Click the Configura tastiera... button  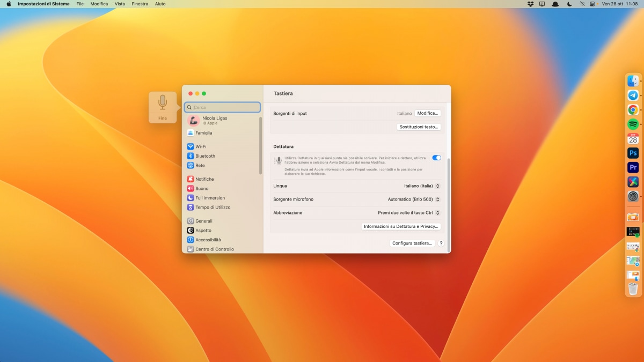click(x=412, y=243)
